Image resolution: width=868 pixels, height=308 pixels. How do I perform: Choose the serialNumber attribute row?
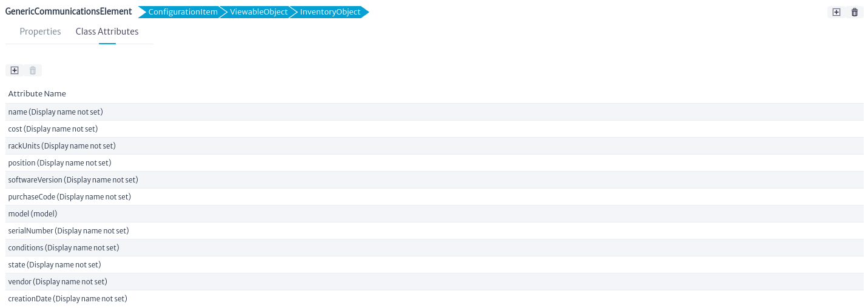[434, 231]
